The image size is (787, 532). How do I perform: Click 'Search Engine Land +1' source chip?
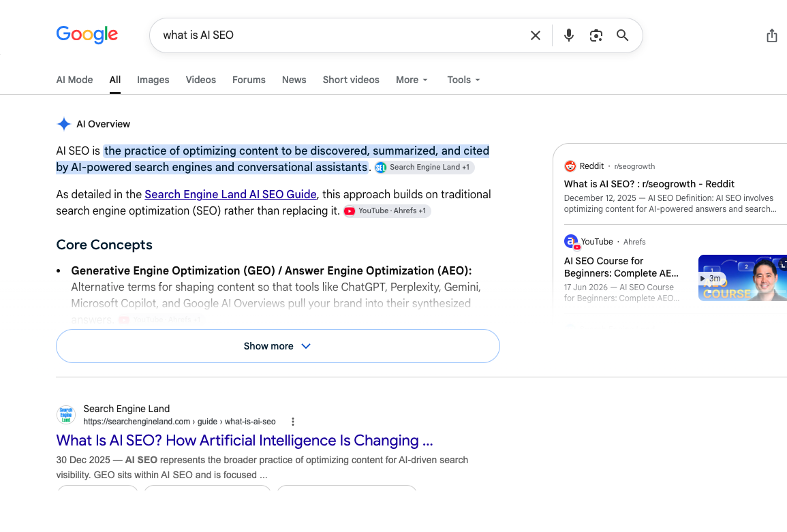(424, 167)
